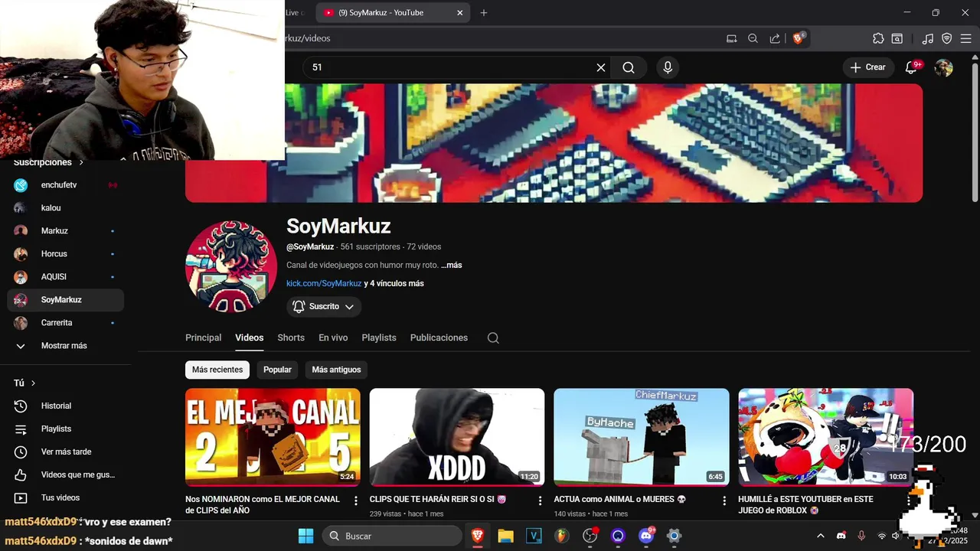
Task: Select the Más antiguos filter chip
Action: [336, 370]
